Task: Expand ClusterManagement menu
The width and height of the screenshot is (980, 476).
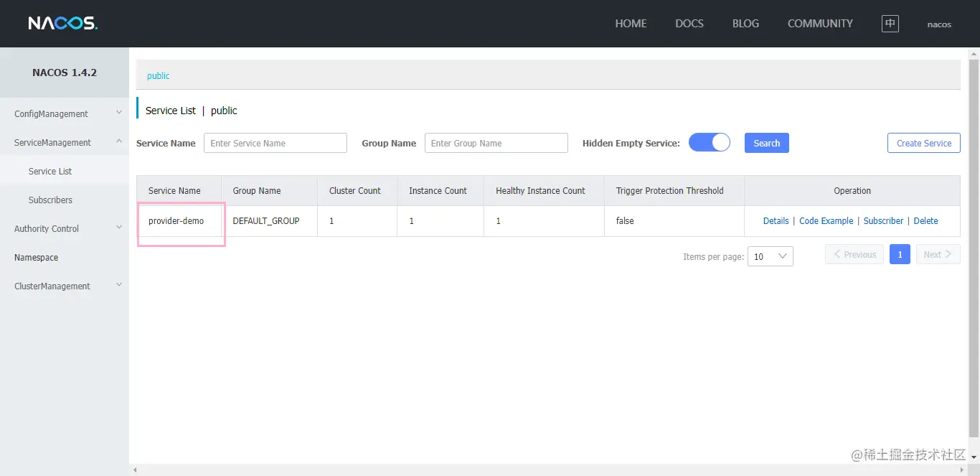Action: (65, 286)
